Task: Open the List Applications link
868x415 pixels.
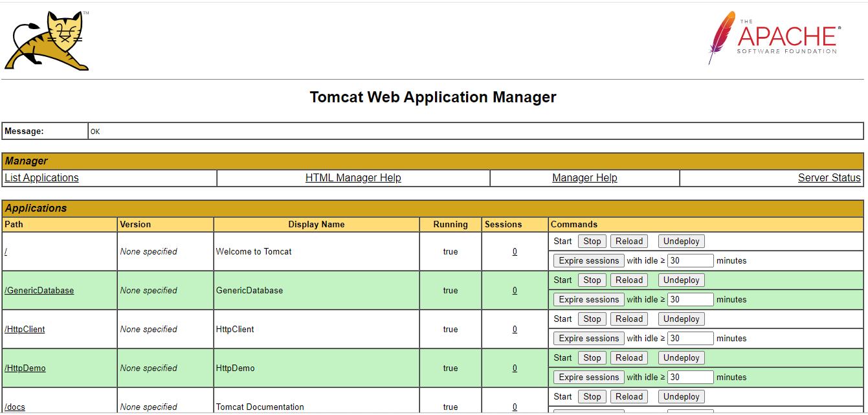Action: 41,178
